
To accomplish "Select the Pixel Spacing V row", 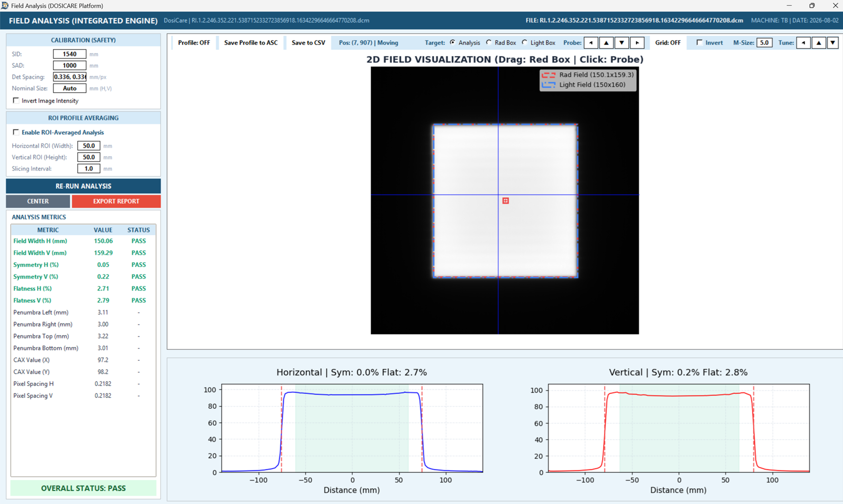I will (83, 396).
